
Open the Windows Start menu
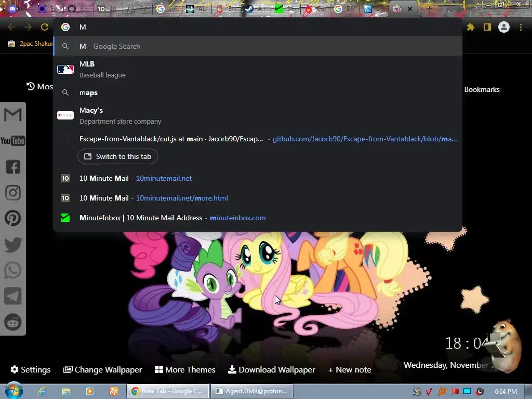click(x=14, y=391)
